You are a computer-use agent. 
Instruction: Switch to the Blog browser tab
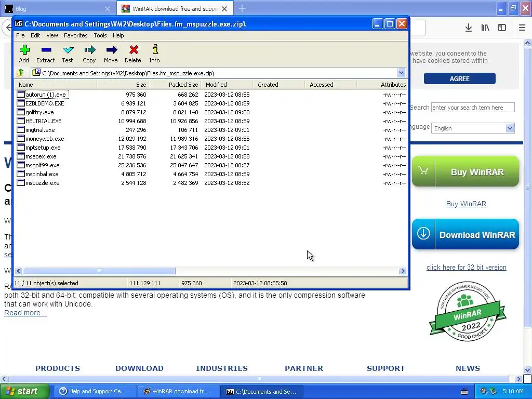coord(58,9)
